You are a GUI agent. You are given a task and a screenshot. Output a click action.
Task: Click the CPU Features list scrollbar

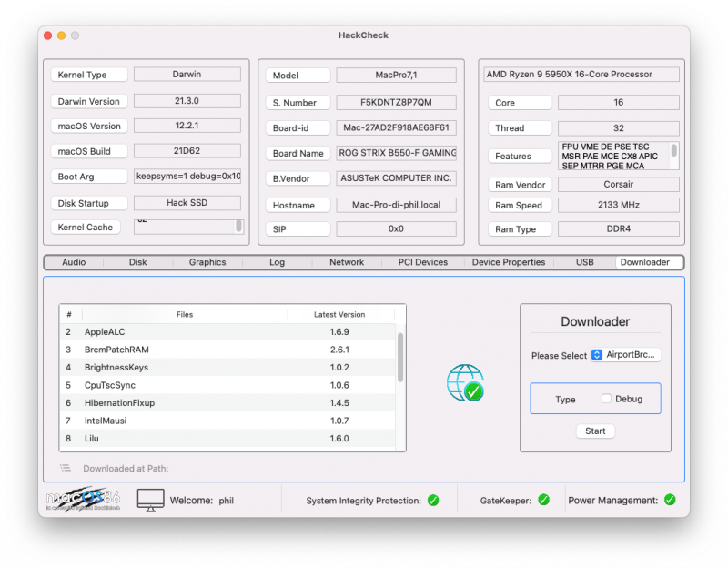(x=674, y=151)
